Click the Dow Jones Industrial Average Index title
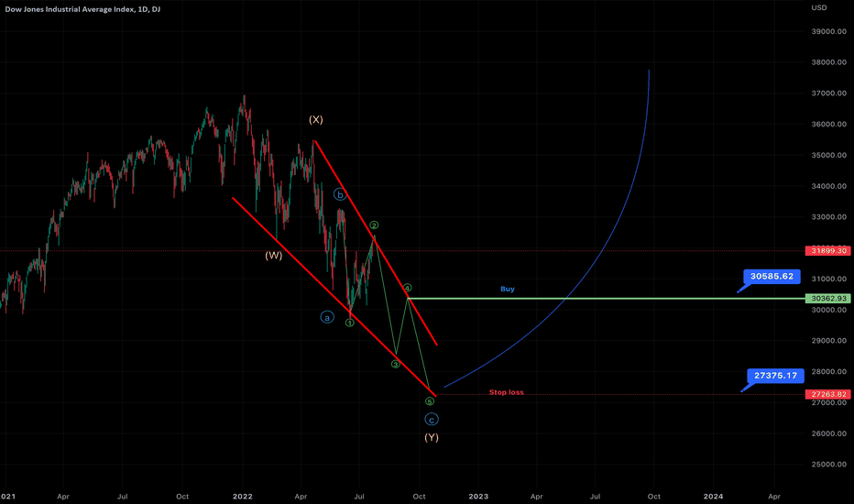This screenshot has width=854, height=504. tap(82, 9)
